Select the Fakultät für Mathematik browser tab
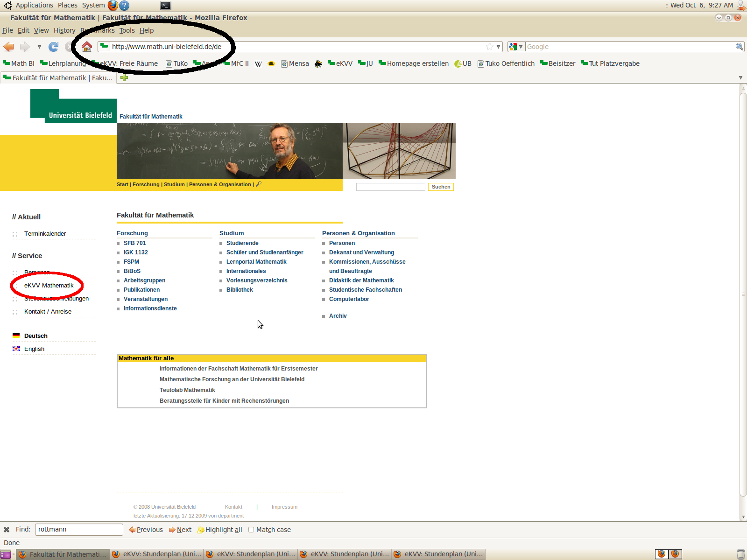747x560 pixels. point(58,78)
